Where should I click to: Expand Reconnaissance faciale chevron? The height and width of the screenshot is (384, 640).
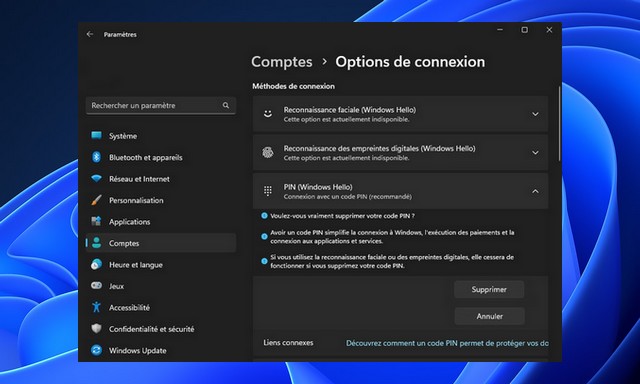(x=535, y=114)
